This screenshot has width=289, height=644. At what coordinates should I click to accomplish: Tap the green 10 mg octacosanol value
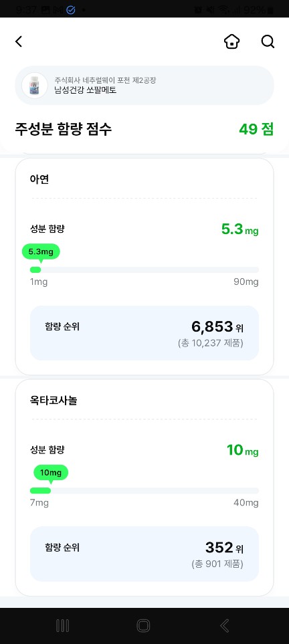(243, 450)
